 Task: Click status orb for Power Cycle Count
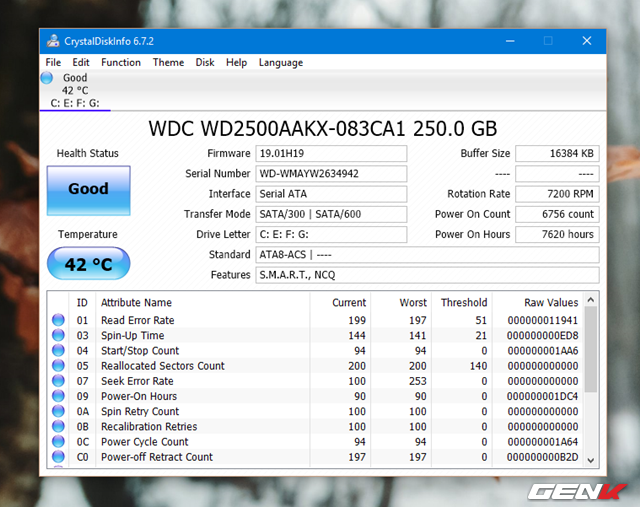(x=58, y=441)
